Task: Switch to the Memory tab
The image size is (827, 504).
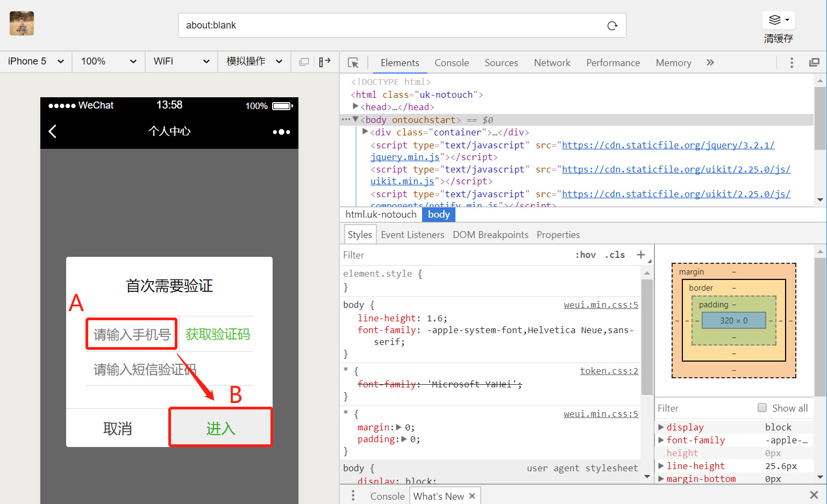Action: coord(673,63)
